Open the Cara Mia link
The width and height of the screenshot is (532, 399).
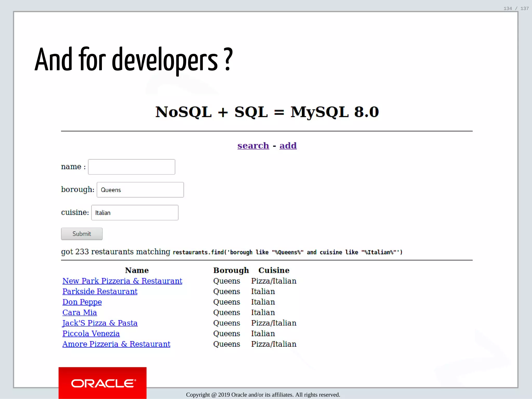80,312
